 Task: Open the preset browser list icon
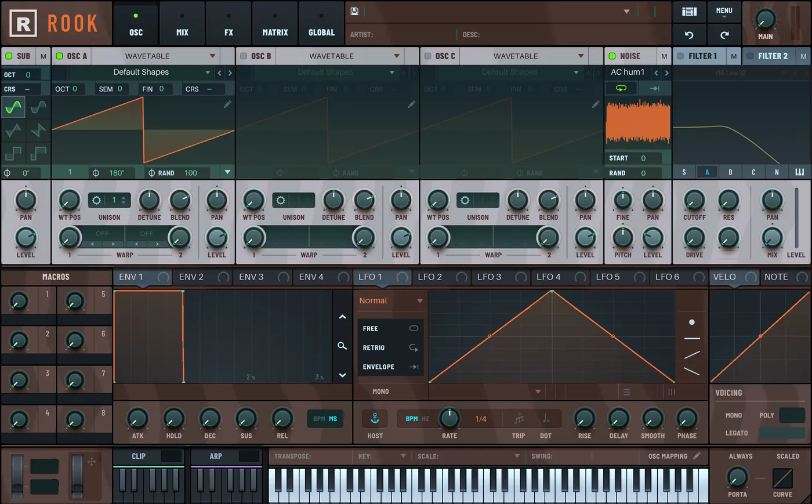[x=689, y=12]
